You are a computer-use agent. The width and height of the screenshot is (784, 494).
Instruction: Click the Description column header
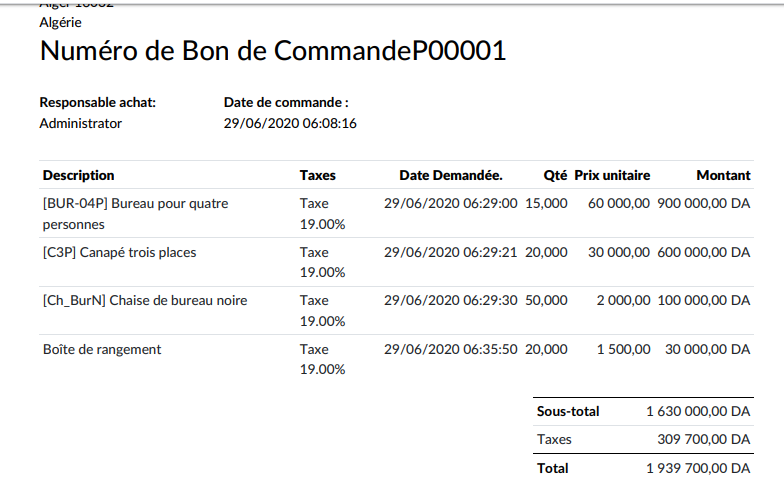coord(79,175)
